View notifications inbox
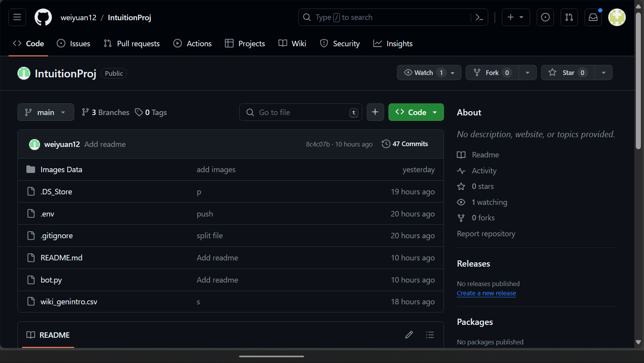 (593, 17)
